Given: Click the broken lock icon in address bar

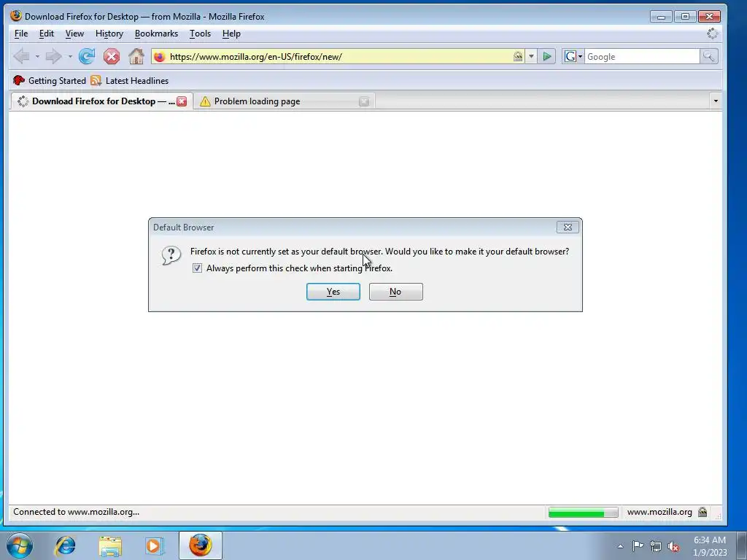Looking at the screenshot, I should tap(518, 57).
